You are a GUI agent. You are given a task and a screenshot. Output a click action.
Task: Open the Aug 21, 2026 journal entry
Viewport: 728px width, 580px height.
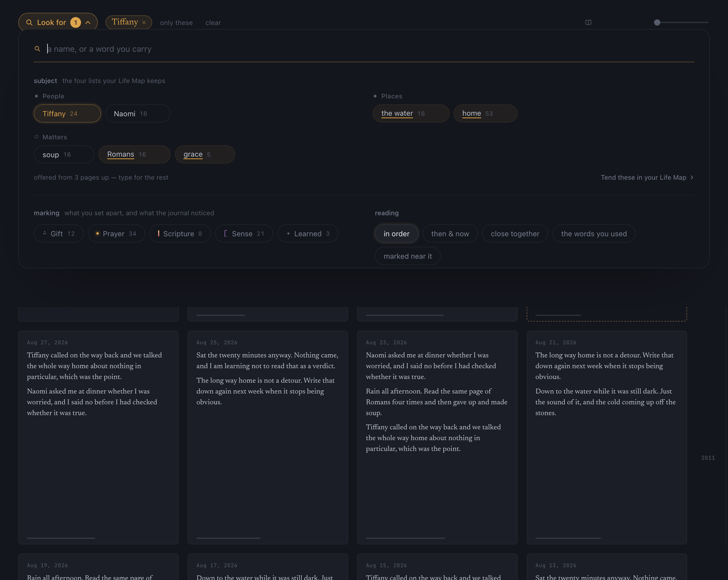click(607, 437)
